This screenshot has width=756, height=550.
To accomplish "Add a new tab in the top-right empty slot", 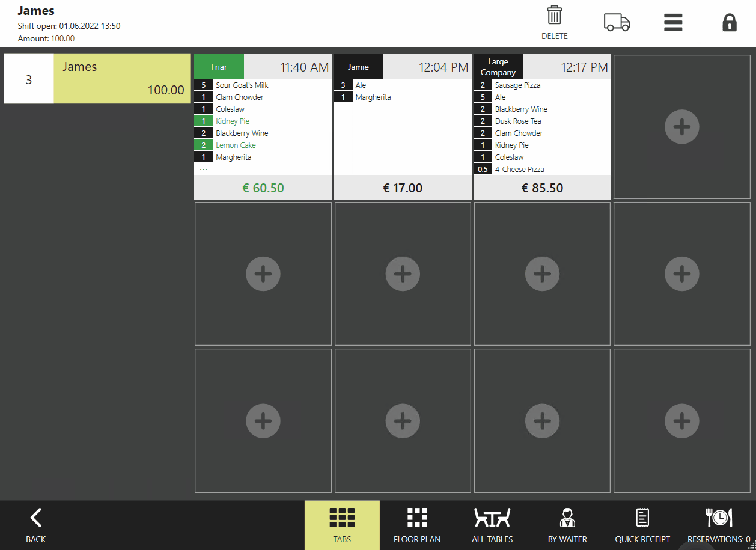I will (x=681, y=127).
